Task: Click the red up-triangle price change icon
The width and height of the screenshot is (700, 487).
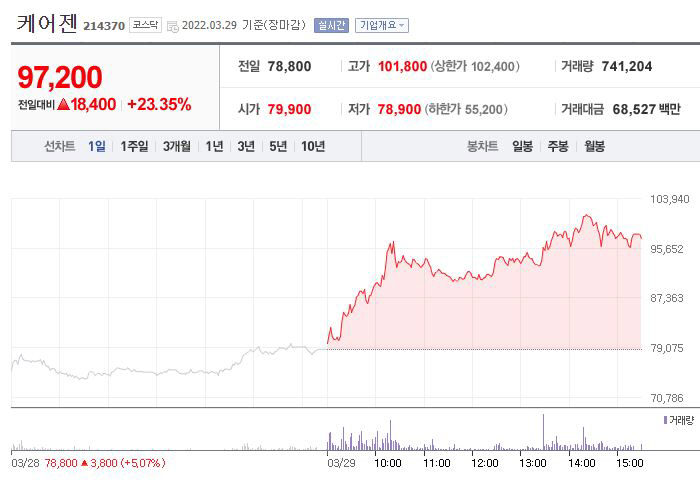Action: click(62, 103)
